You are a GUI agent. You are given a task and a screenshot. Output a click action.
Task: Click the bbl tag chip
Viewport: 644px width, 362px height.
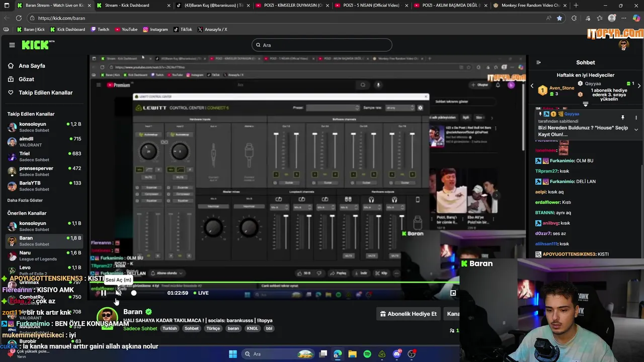(x=269, y=328)
